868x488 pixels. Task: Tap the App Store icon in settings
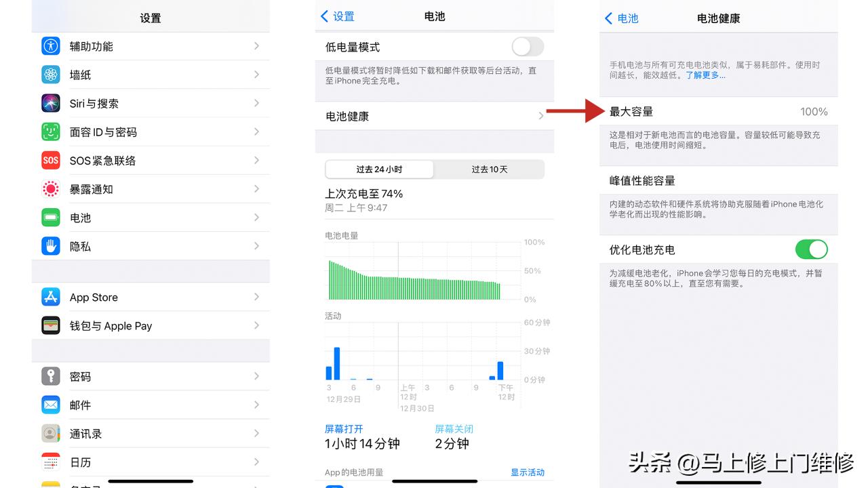pyautogui.click(x=50, y=297)
